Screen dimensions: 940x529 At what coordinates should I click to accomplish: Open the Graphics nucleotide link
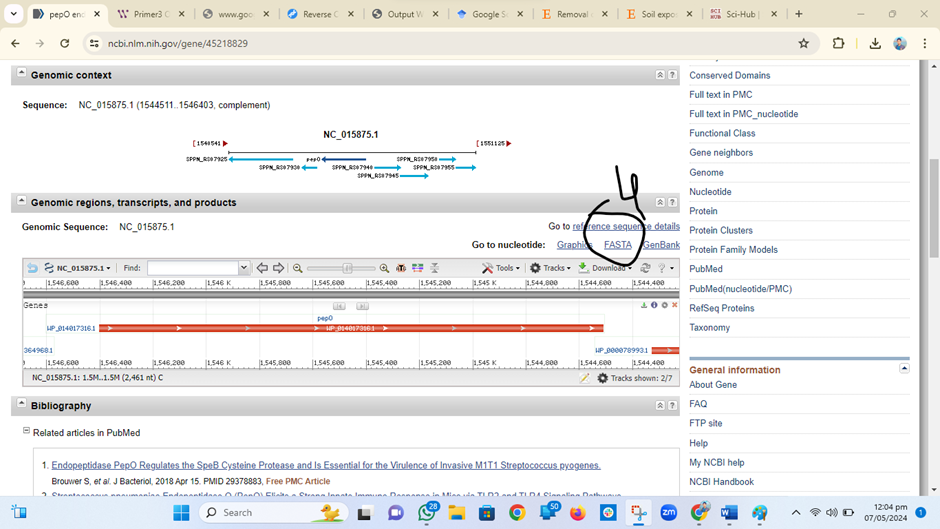pos(574,245)
